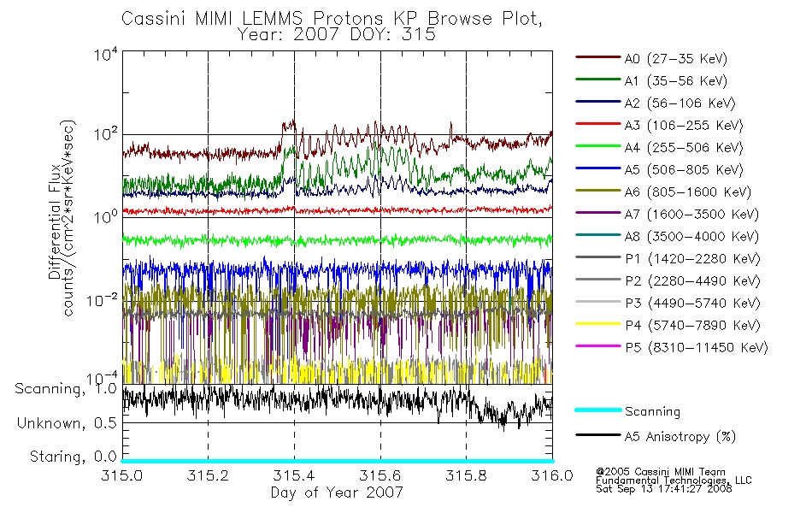Click the cyan Scanning legend swatch

point(598,410)
